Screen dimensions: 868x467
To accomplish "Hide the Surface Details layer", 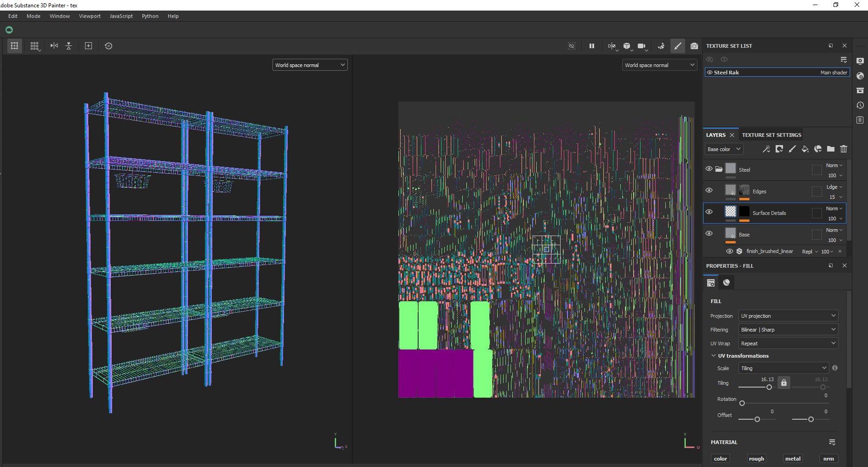I will [709, 212].
